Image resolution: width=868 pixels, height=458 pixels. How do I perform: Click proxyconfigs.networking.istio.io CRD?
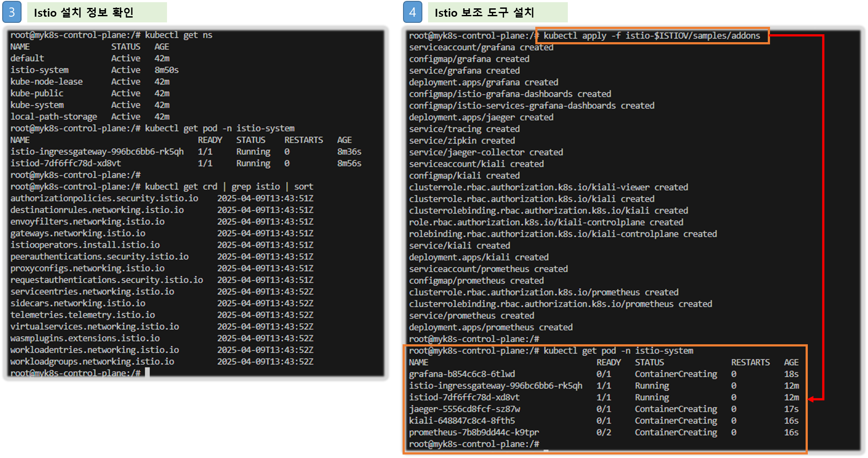coord(87,268)
